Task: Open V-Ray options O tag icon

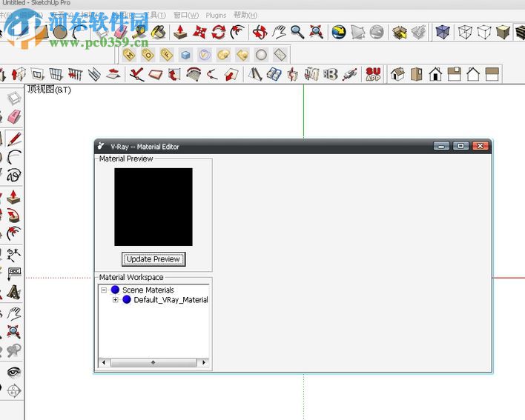Action: click(x=148, y=55)
